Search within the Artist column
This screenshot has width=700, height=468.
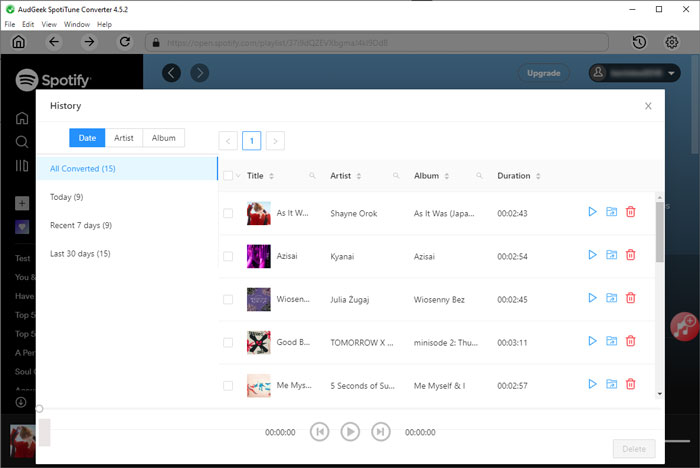click(x=396, y=176)
